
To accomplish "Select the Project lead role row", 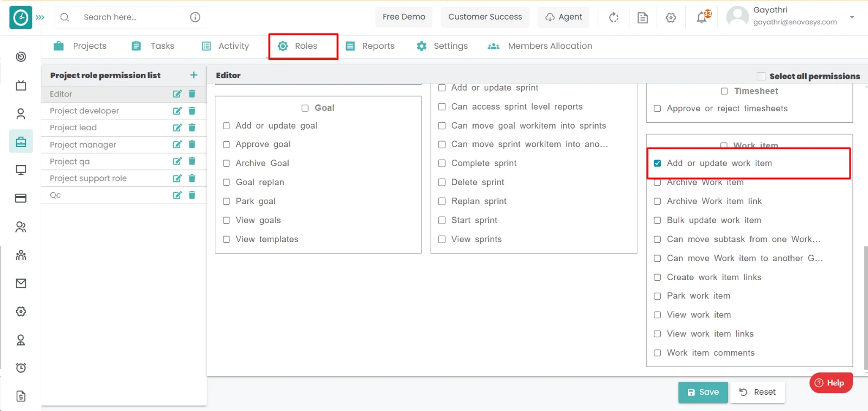I will click(x=124, y=128).
